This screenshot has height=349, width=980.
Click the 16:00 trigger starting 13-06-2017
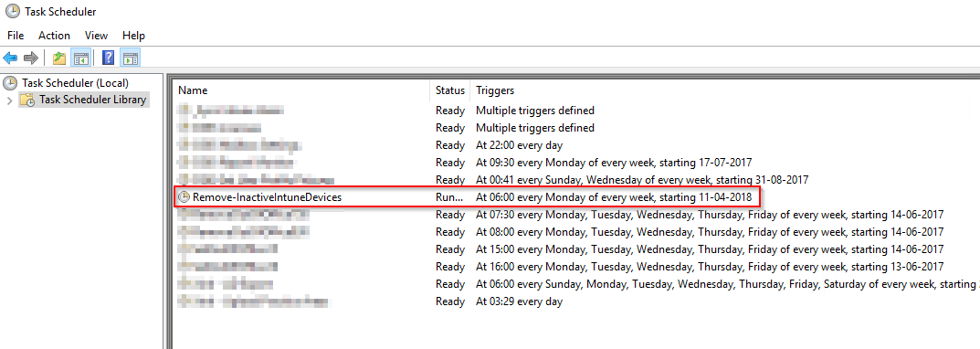pyautogui.click(x=710, y=267)
